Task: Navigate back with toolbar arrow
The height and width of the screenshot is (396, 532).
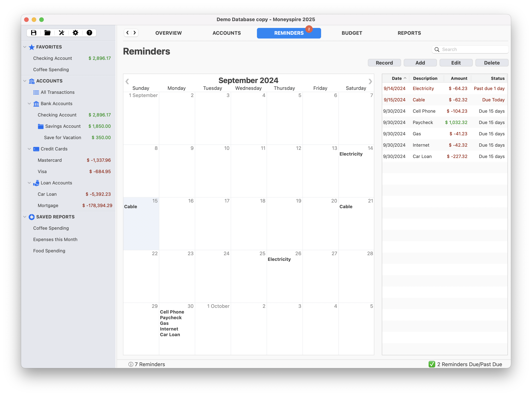Action: [128, 33]
